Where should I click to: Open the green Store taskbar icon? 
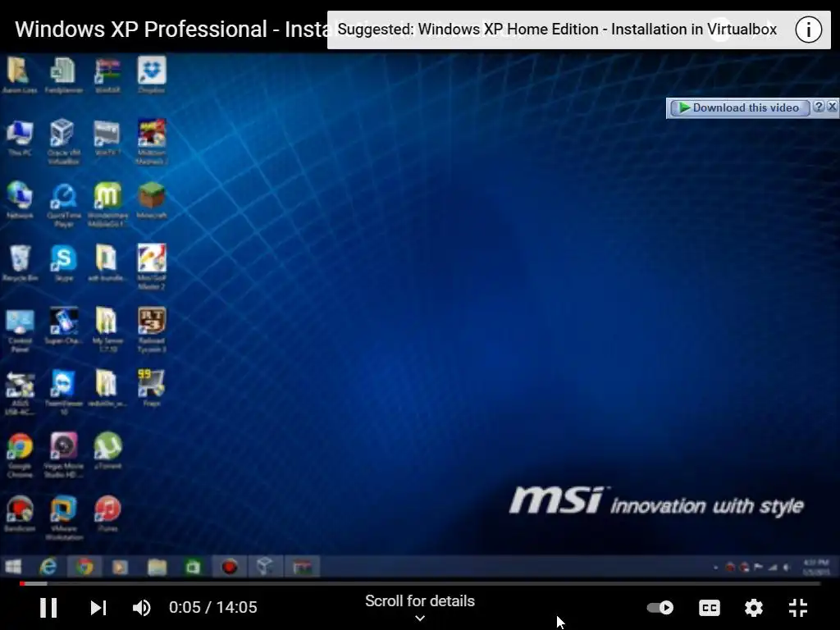click(x=193, y=567)
